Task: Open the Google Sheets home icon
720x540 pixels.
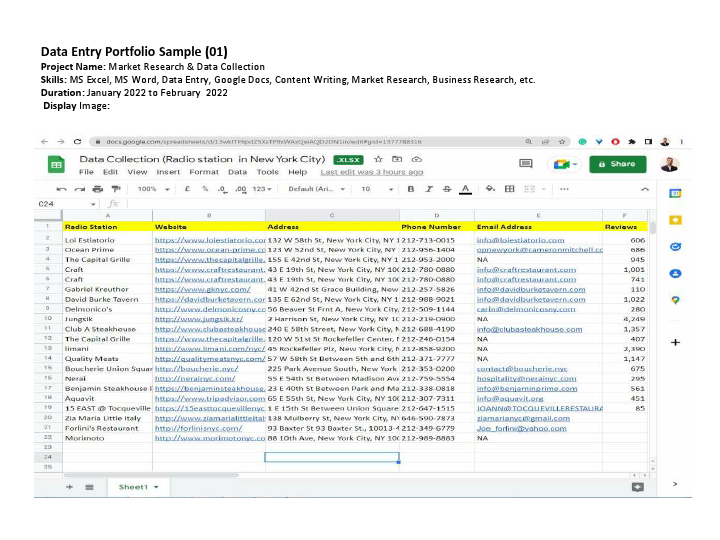Action: pos(56,165)
